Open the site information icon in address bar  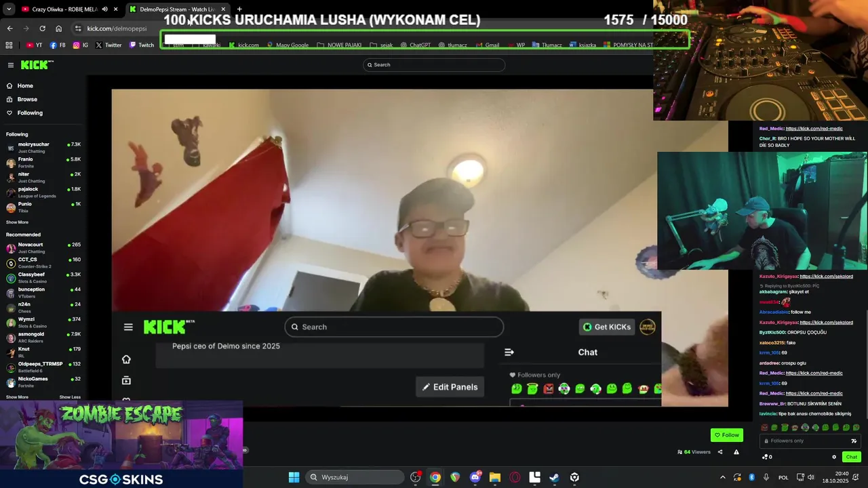click(x=78, y=28)
